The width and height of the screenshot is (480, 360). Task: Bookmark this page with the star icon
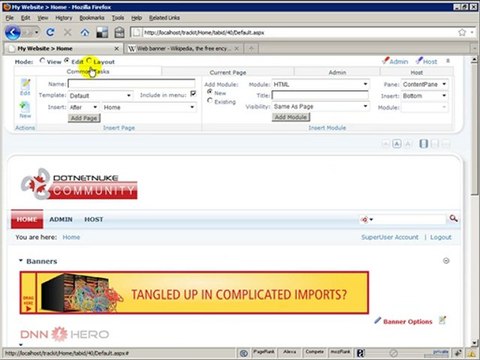pyautogui.click(x=462, y=32)
